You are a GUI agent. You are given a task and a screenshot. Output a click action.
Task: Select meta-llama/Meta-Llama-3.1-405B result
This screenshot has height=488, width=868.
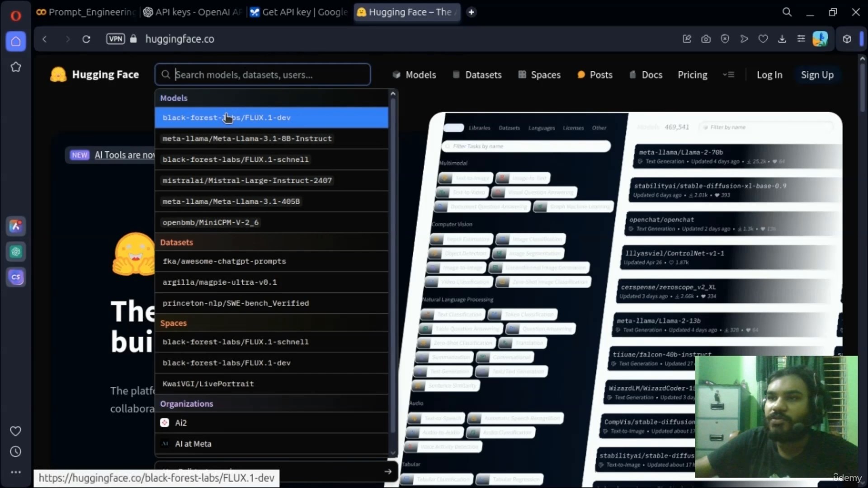[x=271, y=202]
